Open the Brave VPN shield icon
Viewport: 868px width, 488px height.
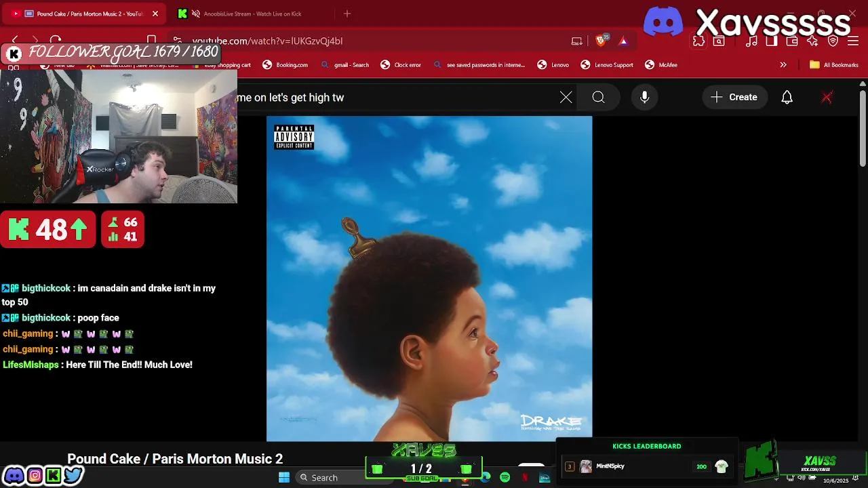(833, 41)
